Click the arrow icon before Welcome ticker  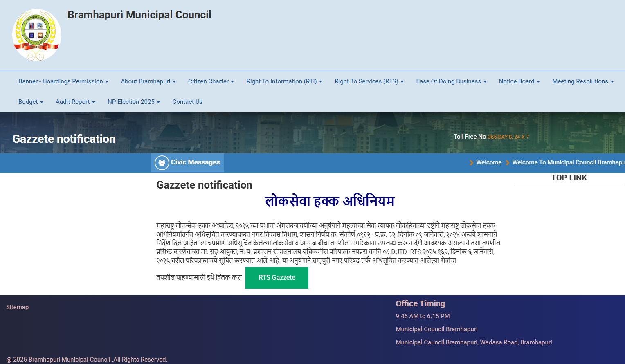pyautogui.click(x=472, y=163)
